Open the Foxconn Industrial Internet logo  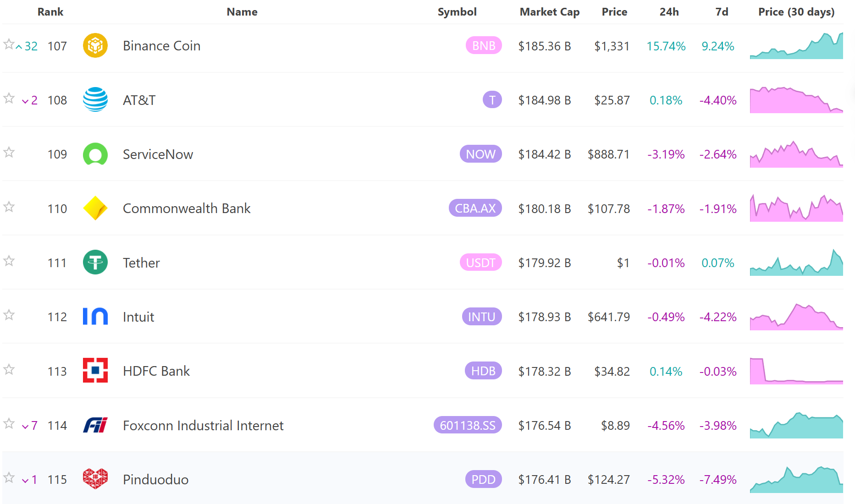[95, 425]
